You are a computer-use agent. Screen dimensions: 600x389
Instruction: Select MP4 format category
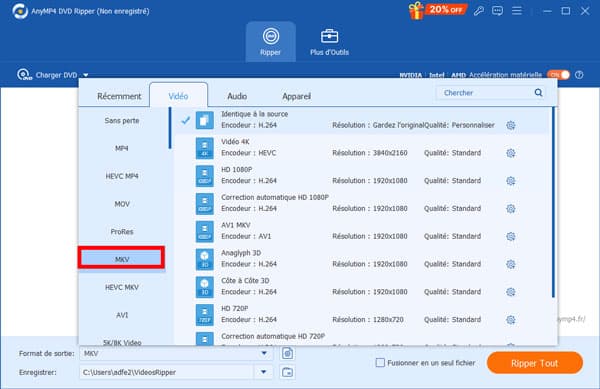[122, 148]
